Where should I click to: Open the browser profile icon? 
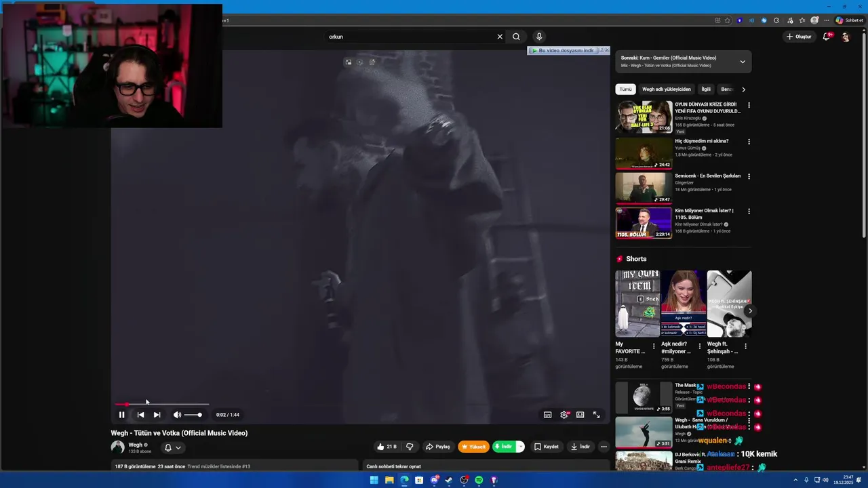814,20
